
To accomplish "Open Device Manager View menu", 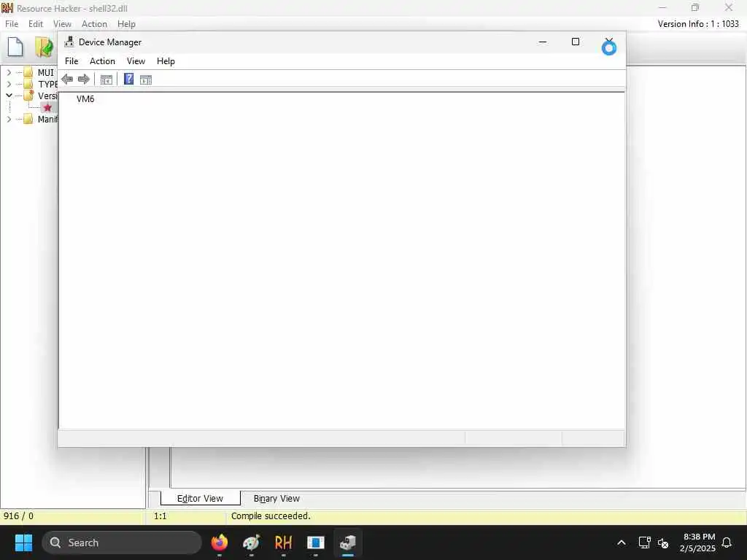I will [x=136, y=61].
